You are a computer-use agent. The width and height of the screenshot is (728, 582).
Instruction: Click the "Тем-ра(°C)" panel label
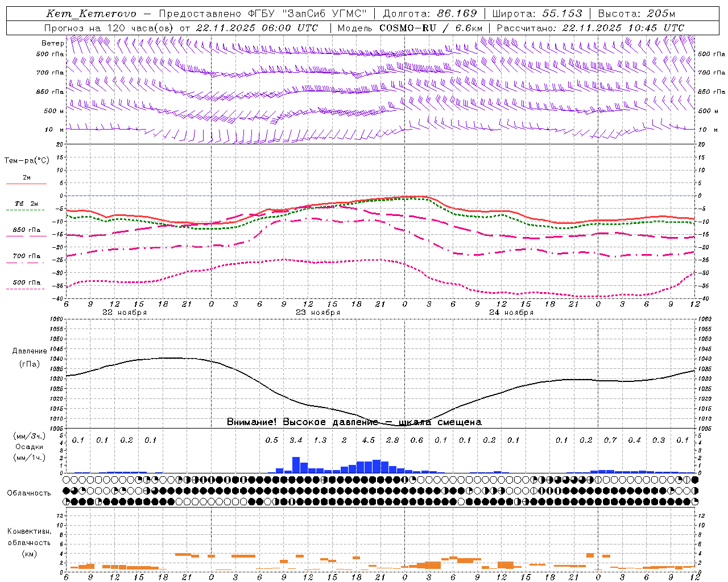[27, 160]
